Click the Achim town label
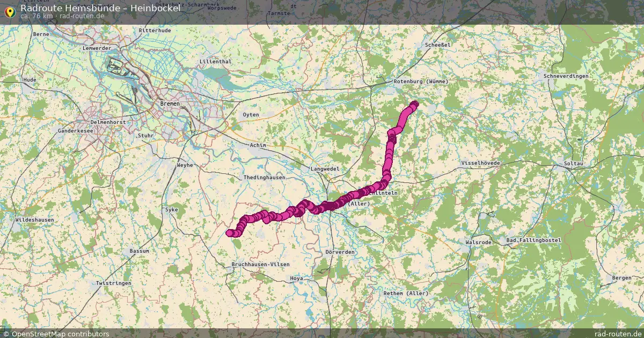The height and width of the screenshot is (338, 644). (x=258, y=145)
